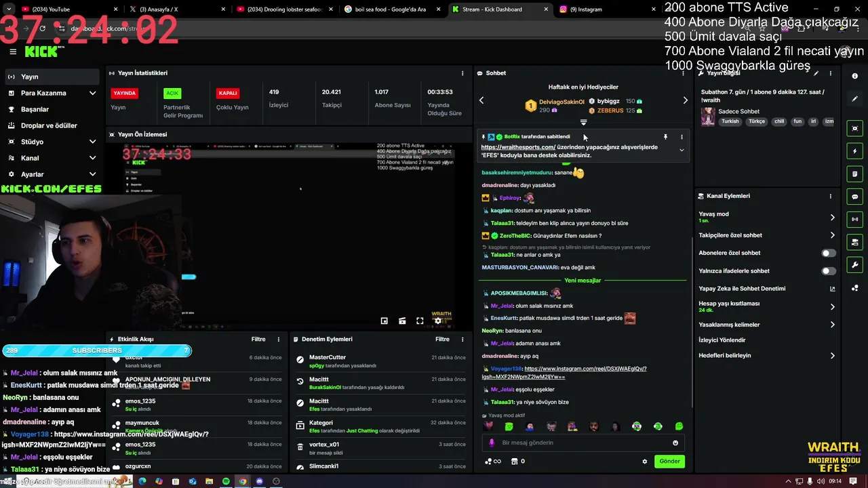Click the Gönder send button
Screen dimensions: 868x488
click(669, 462)
